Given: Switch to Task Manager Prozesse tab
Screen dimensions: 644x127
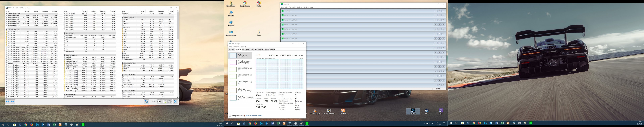Looking at the screenshot, I should [x=232, y=49].
